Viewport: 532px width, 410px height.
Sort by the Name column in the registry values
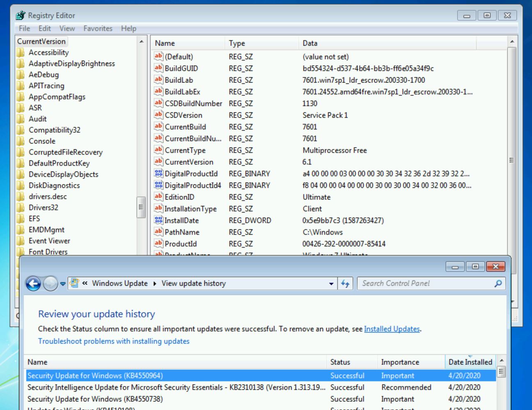click(188, 43)
